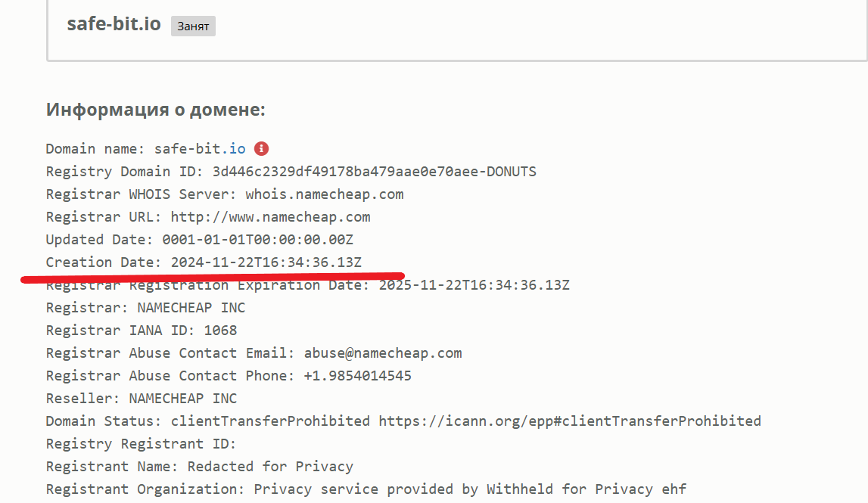This screenshot has height=503, width=868.
Task: Click the "Reseller: NAMECHEAP INC" line
Action: pos(141,399)
